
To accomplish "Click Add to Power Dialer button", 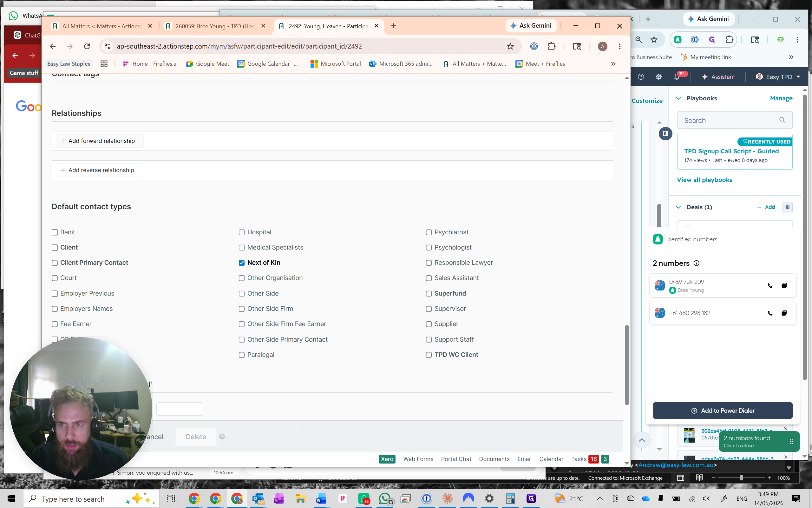I will tap(723, 411).
